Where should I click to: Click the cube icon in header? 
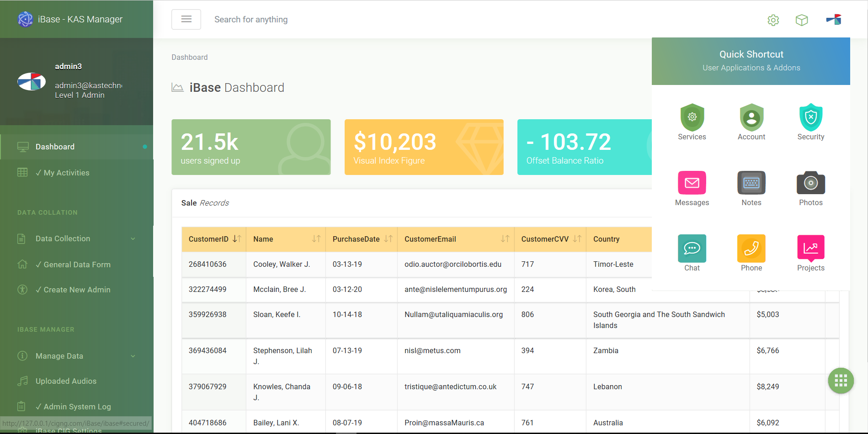(801, 20)
